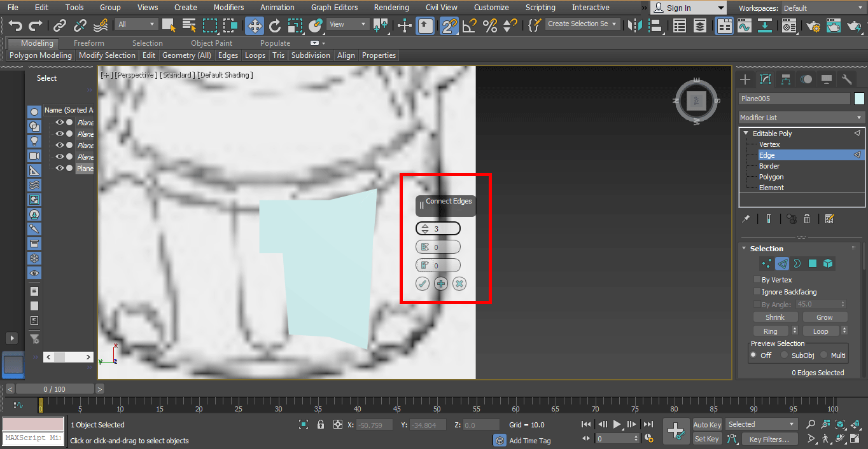The height and width of the screenshot is (449, 868).
Task: Click the Undo icon in the toolbar
Action: coord(16,26)
